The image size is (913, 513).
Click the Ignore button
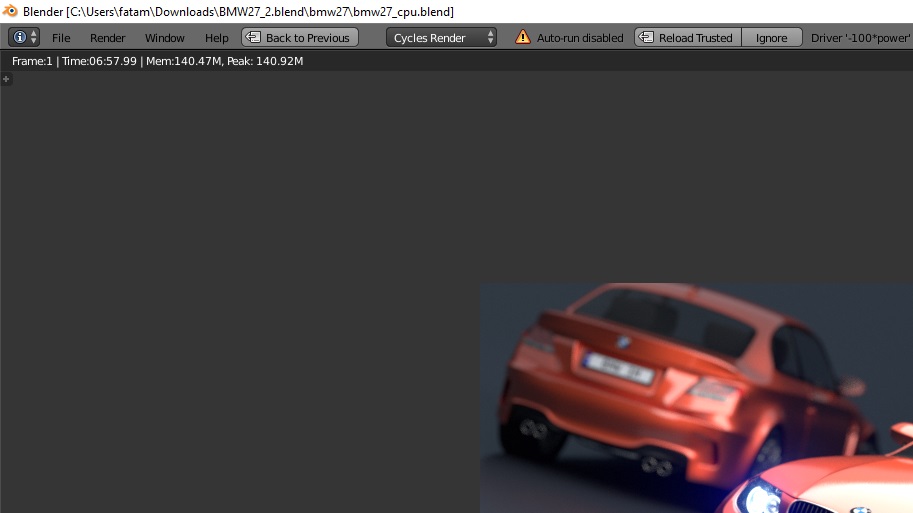(x=772, y=37)
